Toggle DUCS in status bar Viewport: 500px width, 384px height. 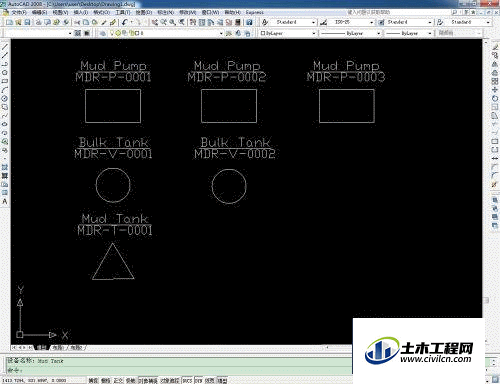pos(187,381)
